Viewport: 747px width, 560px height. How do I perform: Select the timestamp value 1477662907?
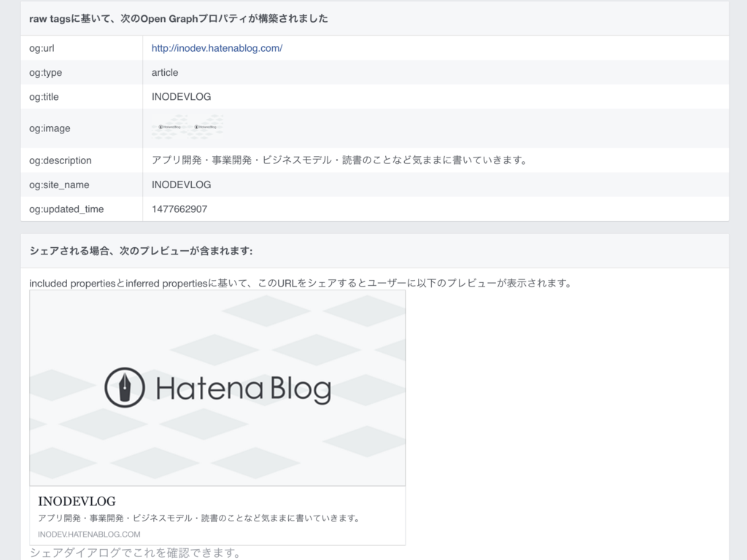click(179, 209)
